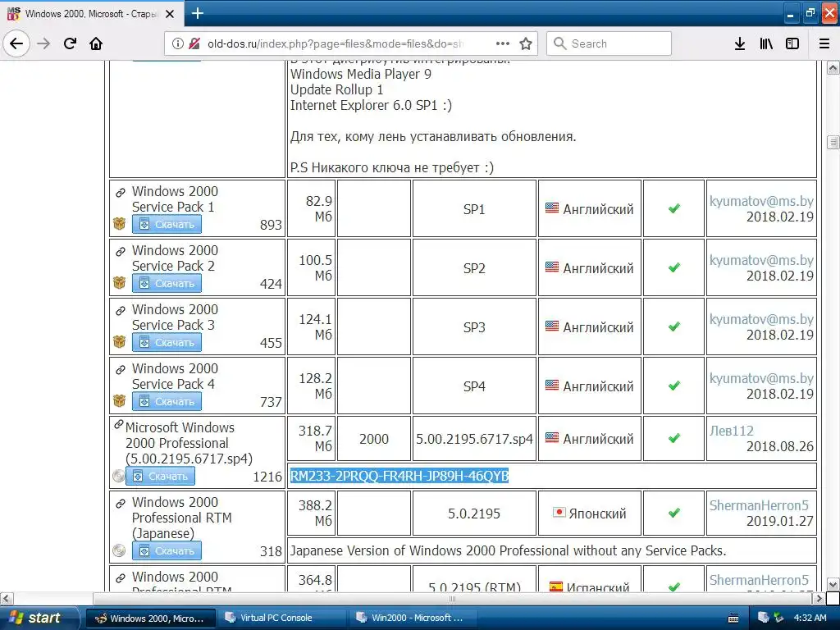Click the Японский language cell
The height and width of the screenshot is (630, 840).
point(589,514)
